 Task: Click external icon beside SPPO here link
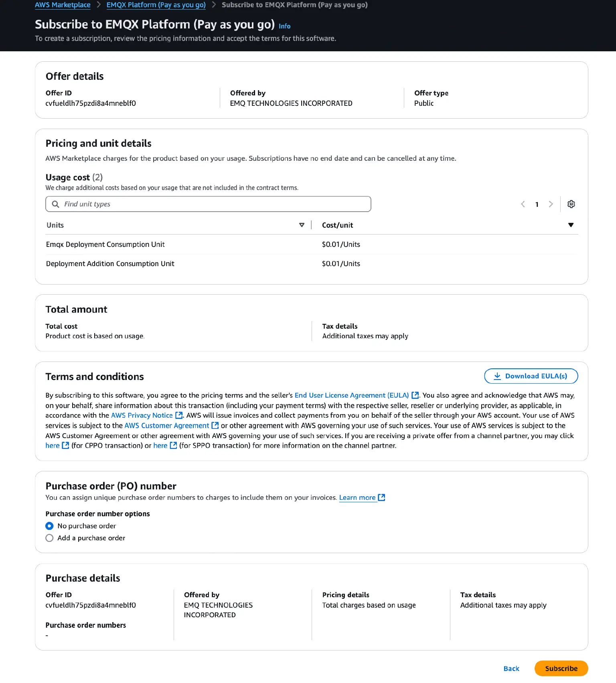tap(173, 445)
